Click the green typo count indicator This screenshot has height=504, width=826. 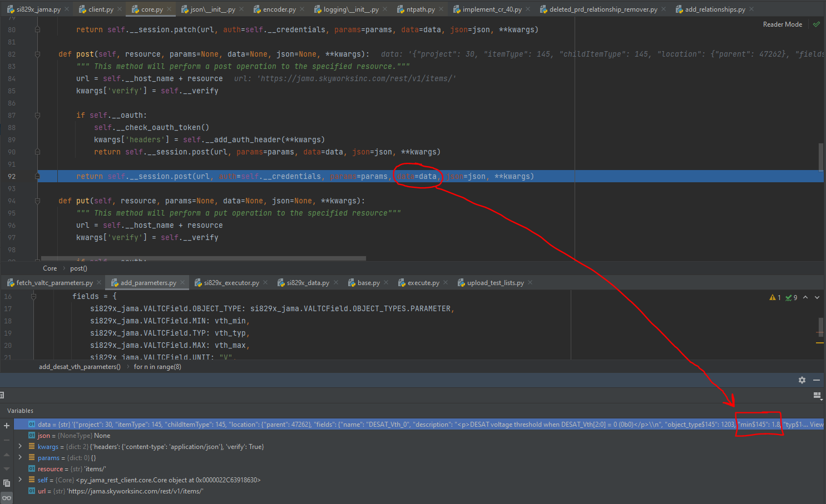(788, 298)
